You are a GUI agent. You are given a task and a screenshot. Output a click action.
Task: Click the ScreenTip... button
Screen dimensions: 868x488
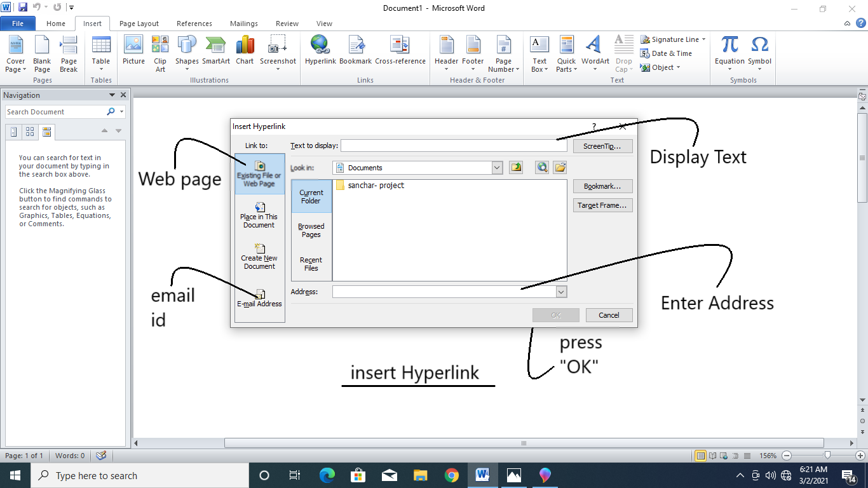pyautogui.click(x=602, y=146)
